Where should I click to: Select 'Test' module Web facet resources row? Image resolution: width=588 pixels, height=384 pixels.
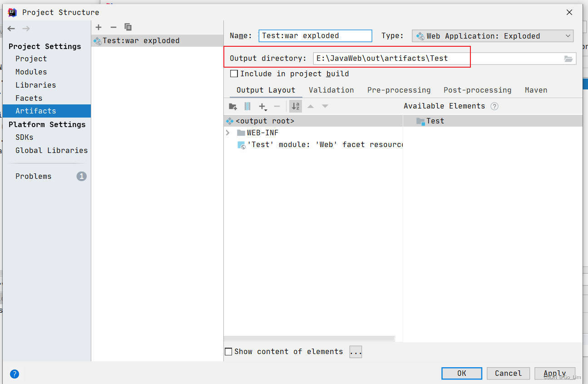313,145
